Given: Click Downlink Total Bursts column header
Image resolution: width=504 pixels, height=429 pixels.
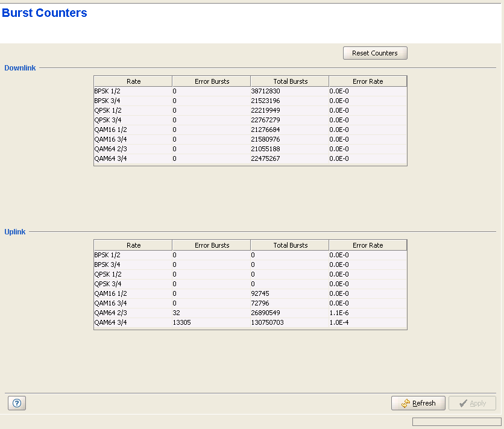Looking at the screenshot, I should (290, 81).
